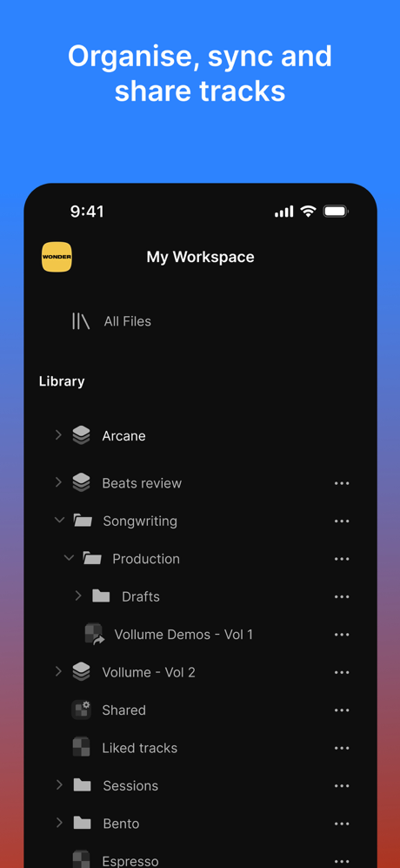Select the Production folder label
The width and height of the screenshot is (400, 868).
coord(146,559)
